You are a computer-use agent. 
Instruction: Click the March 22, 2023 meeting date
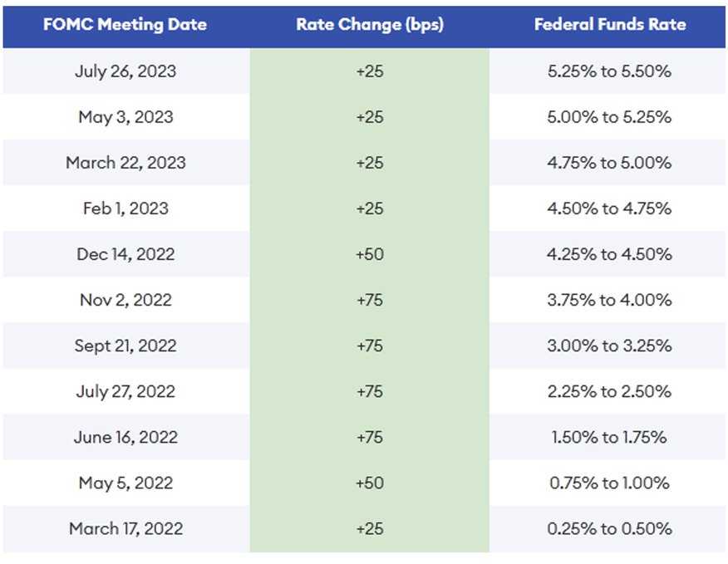[x=126, y=163]
